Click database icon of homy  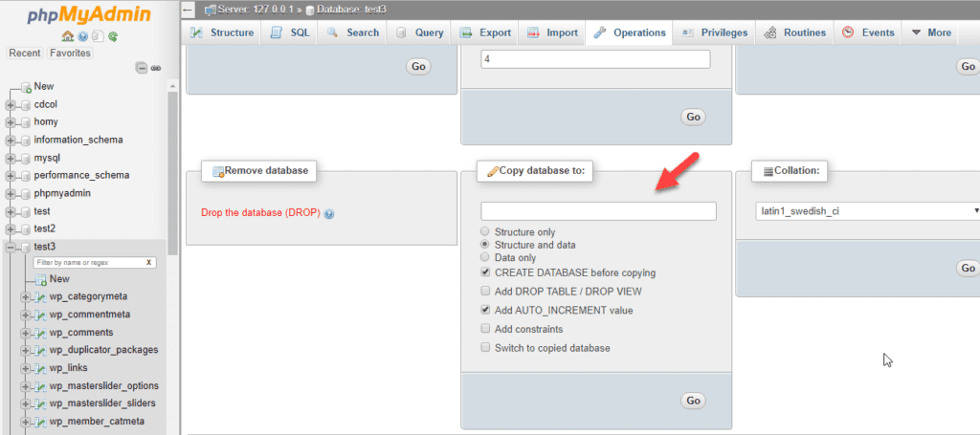[26, 123]
